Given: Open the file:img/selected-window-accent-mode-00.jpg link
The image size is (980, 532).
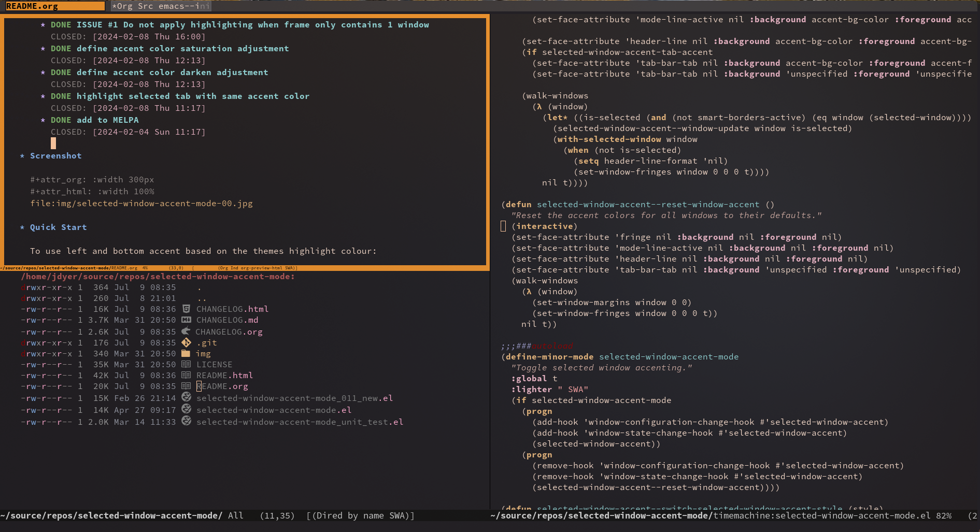Looking at the screenshot, I should pyautogui.click(x=142, y=203).
